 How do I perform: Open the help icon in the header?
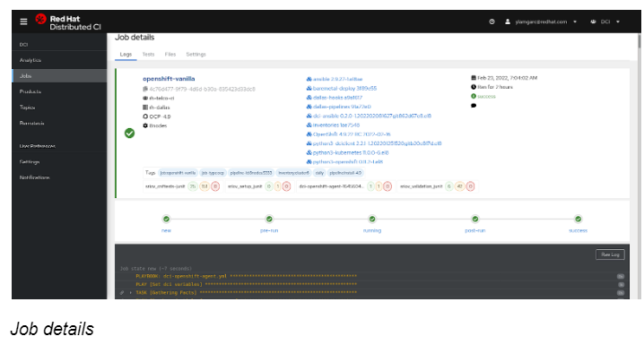pyautogui.click(x=492, y=22)
